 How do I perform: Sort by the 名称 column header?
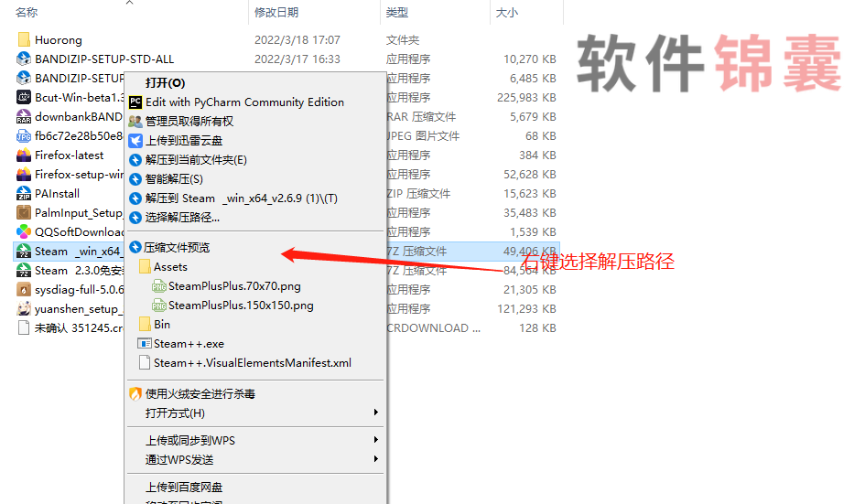[27, 12]
